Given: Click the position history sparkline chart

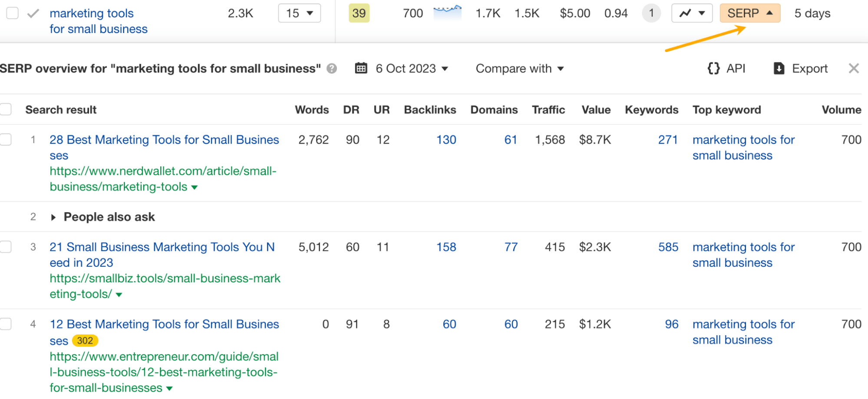Looking at the screenshot, I should (447, 12).
